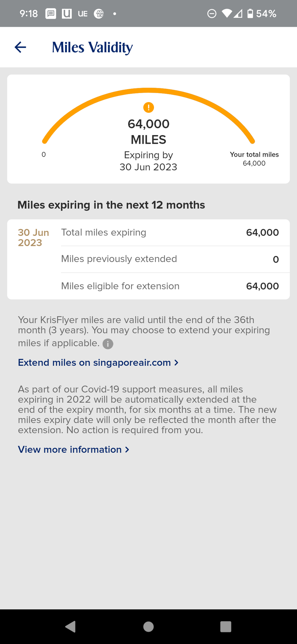Tap the chevron after Extend miles link
The width and height of the screenshot is (297, 644).
[176, 363]
